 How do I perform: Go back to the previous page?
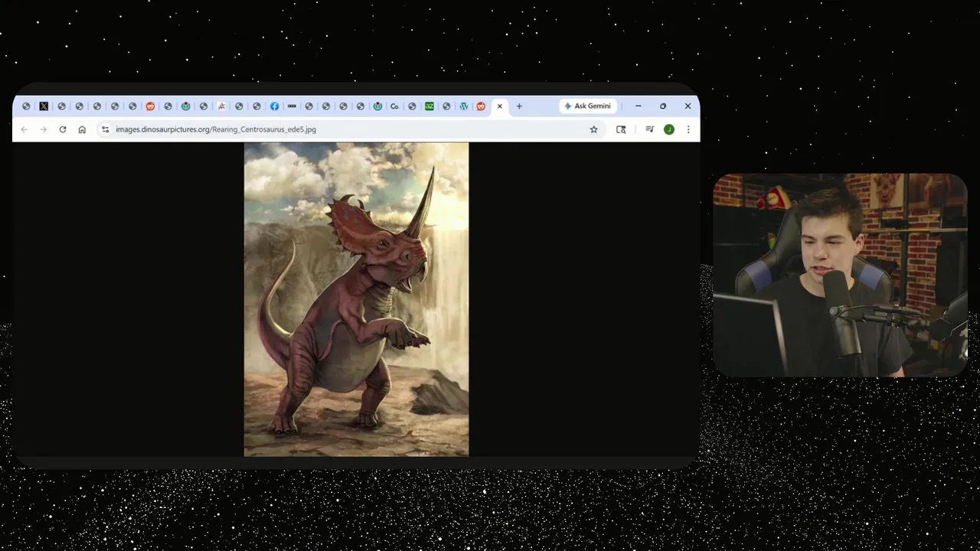tap(24, 129)
